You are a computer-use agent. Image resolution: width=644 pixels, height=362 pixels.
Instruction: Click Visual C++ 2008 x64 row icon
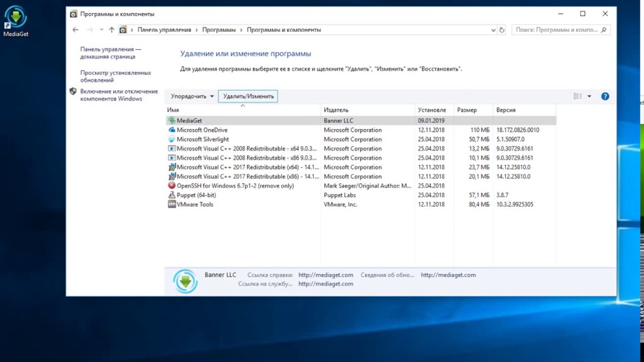click(x=172, y=148)
